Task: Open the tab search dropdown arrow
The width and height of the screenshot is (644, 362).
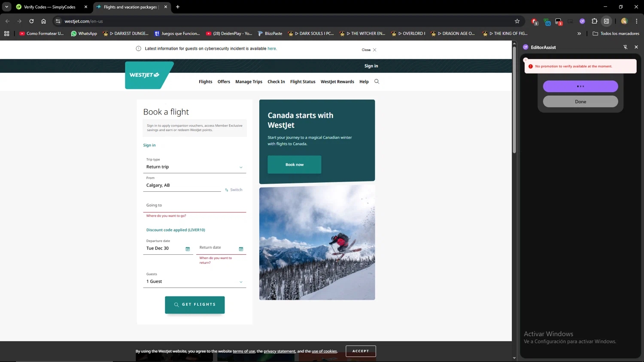Action: coord(6,7)
